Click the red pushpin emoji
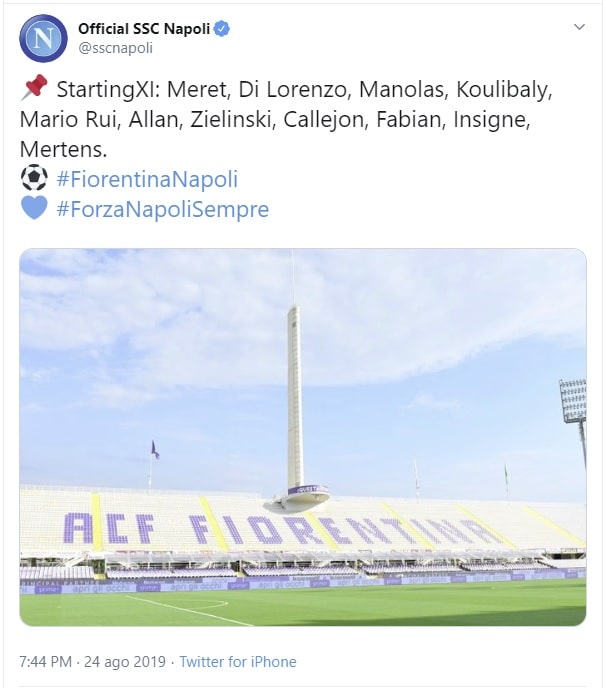The width and height of the screenshot is (606, 688). (x=34, y=90)
